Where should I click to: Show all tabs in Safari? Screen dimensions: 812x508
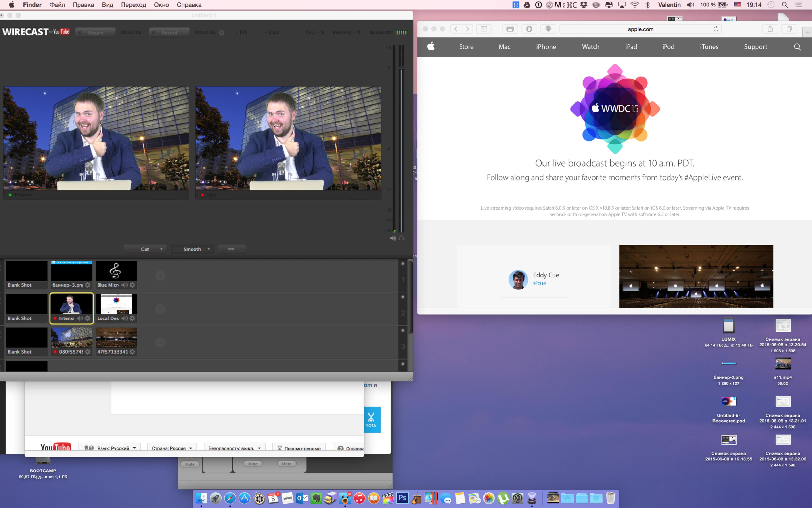[789, 29]
